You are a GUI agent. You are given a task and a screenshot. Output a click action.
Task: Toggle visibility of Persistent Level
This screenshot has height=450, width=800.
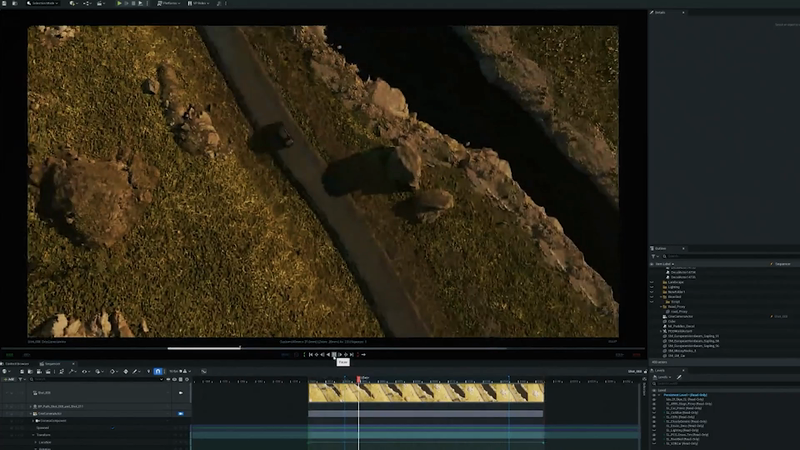(654, 395)
